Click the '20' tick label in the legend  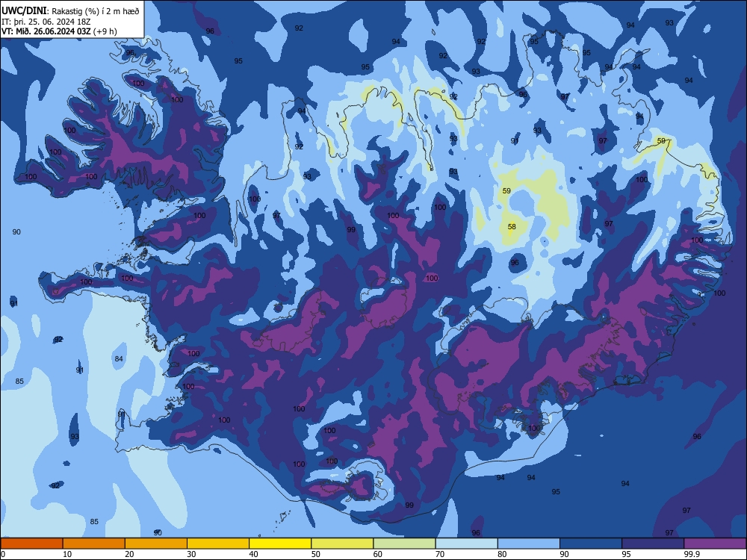pos(129,554)
